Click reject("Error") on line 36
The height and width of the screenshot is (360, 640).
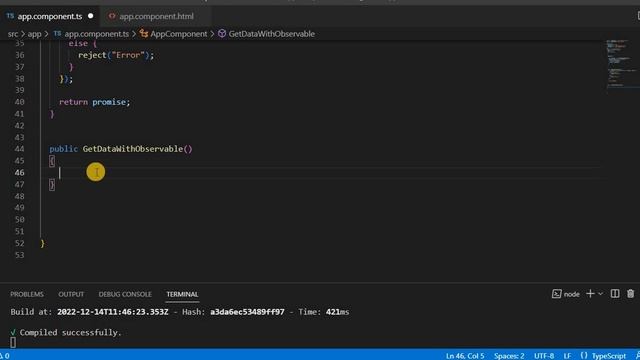coord(116,55)
